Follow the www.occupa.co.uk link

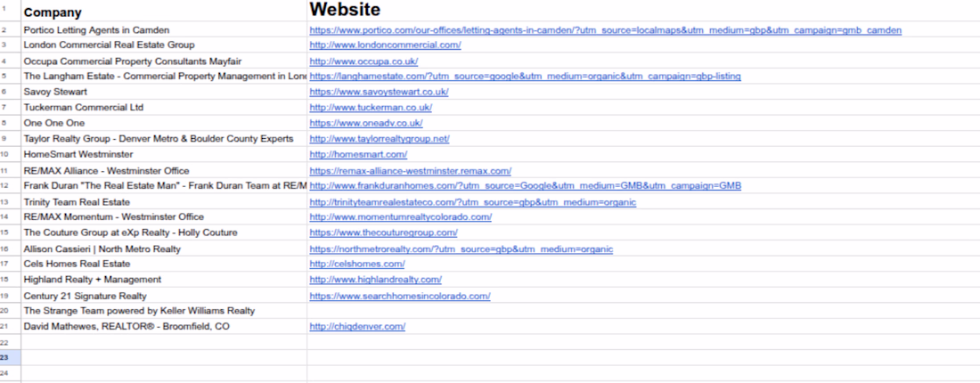363,61
